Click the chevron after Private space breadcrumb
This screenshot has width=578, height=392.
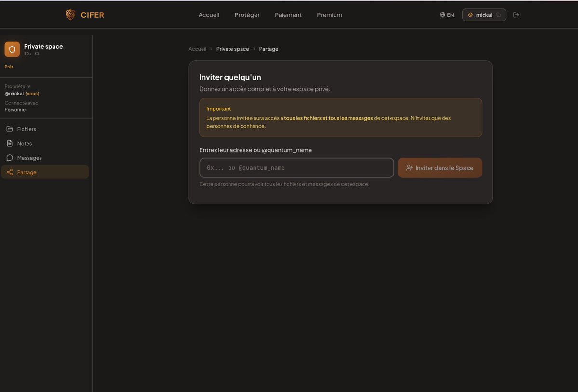pos(254,49)
